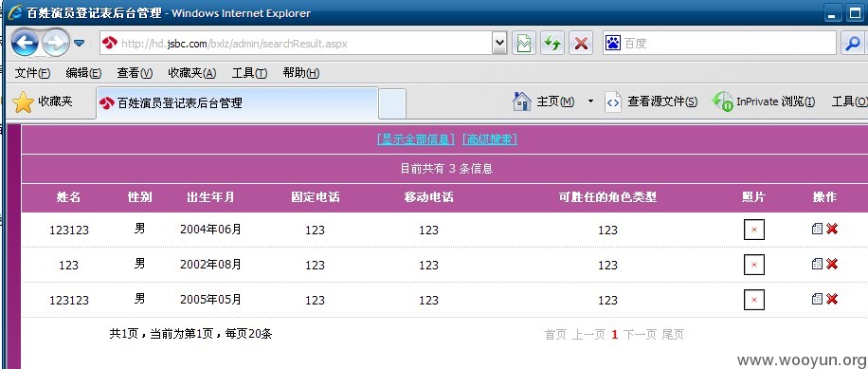The image size is (868, 369).
Task: Click the 显示全部信息 link
Action: coord(416,139)
